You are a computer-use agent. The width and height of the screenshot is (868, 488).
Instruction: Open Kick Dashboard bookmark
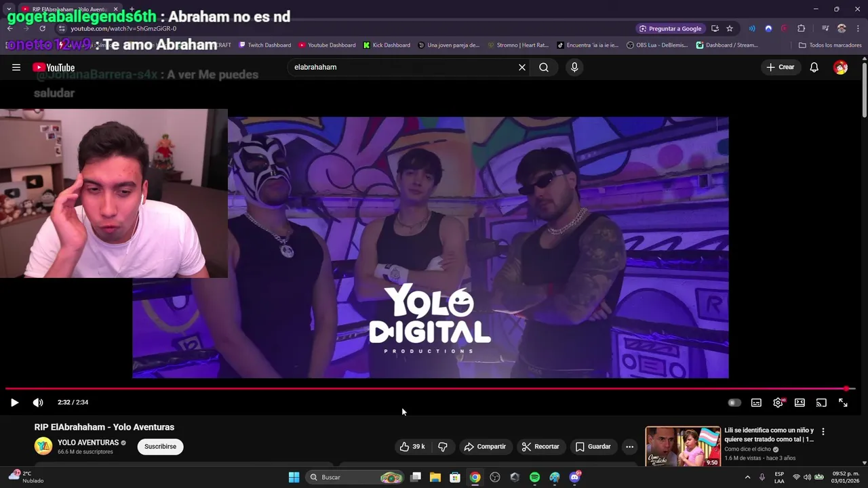click(387, 45)
